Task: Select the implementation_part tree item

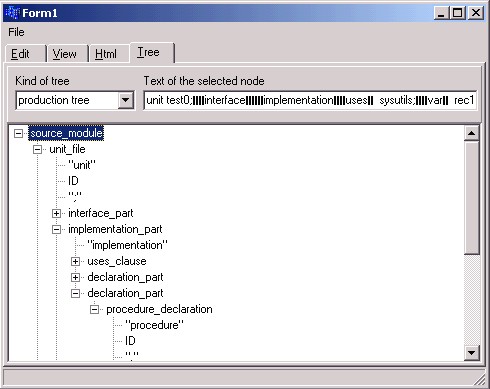Action: pyautogui.click(x=115, y=229)
